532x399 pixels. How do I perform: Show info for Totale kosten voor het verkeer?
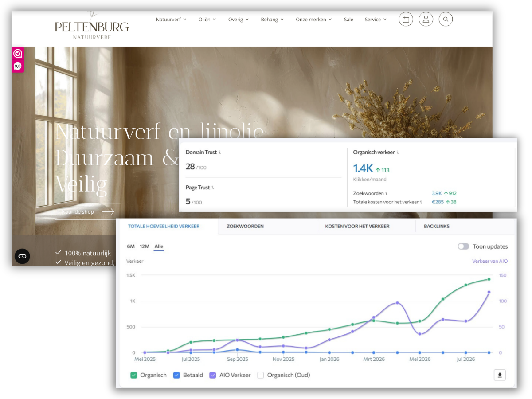421,202
